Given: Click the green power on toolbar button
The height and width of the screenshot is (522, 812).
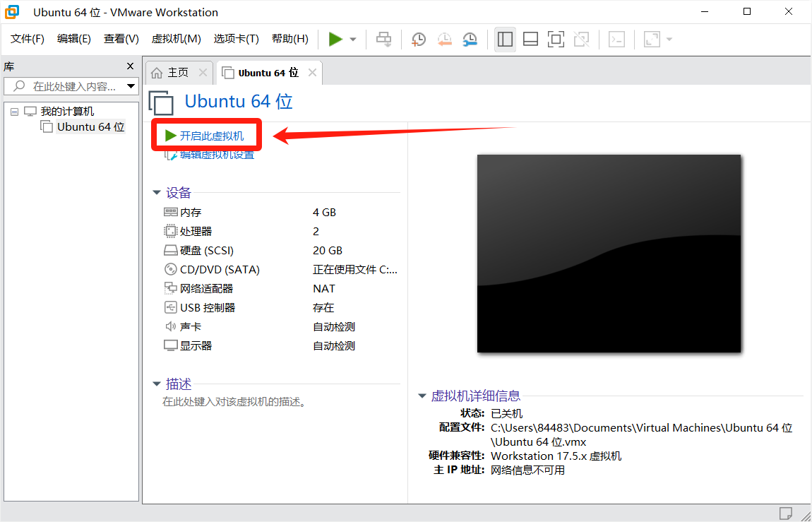Looking at the screenshot, I should [x=335, y=40].
